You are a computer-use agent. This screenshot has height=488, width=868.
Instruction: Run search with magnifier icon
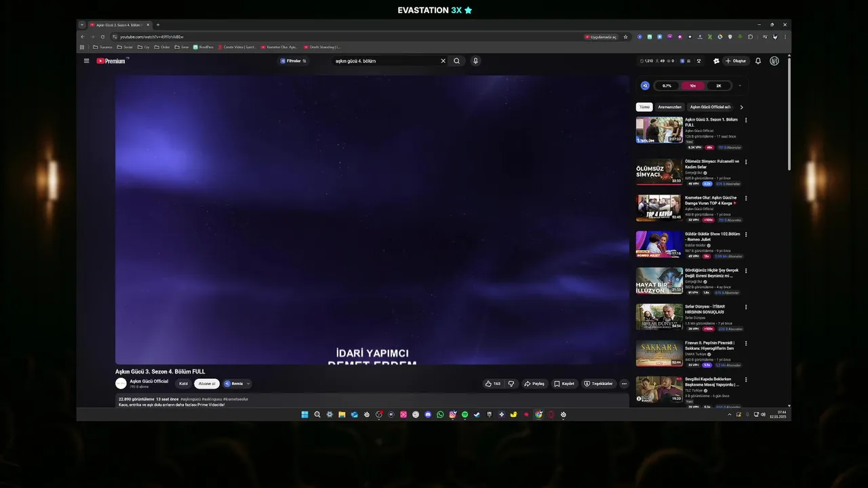pos(456,61)
